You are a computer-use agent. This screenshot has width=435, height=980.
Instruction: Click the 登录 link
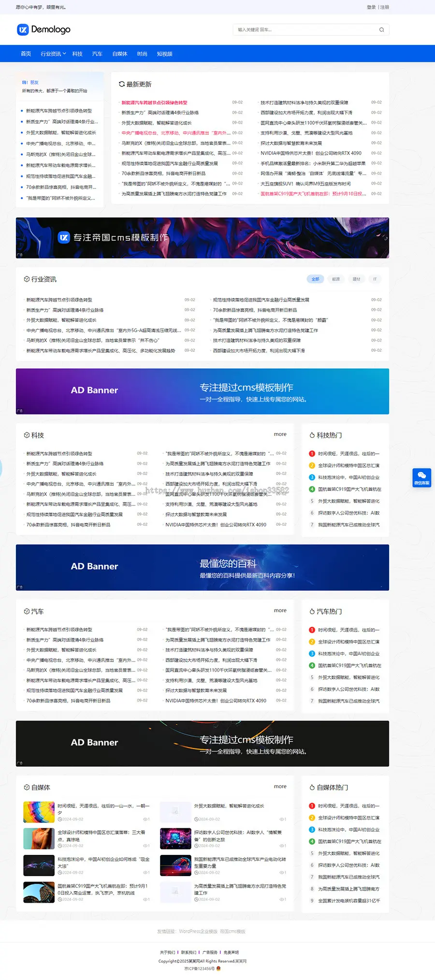(371, 7)
